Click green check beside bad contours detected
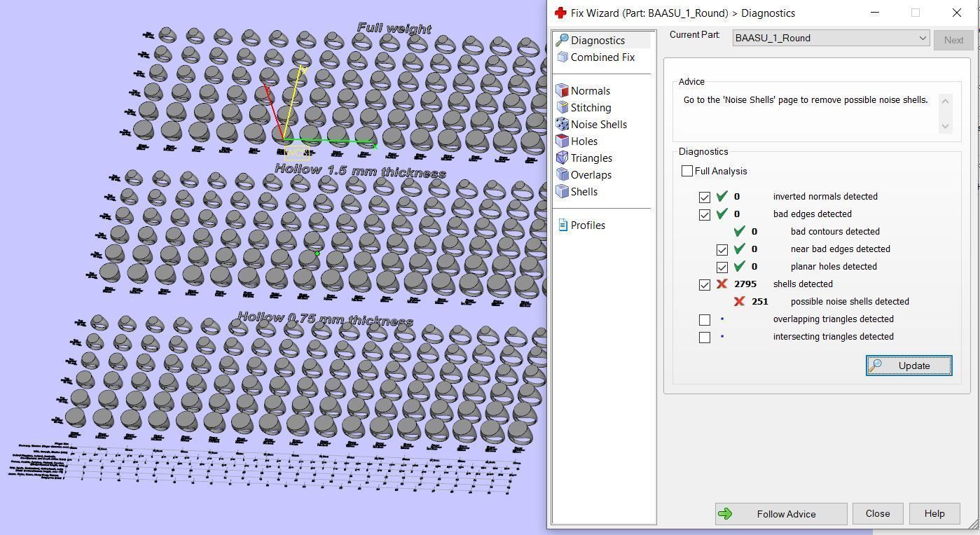The image size is (980, 535). (x=739, y=231)
